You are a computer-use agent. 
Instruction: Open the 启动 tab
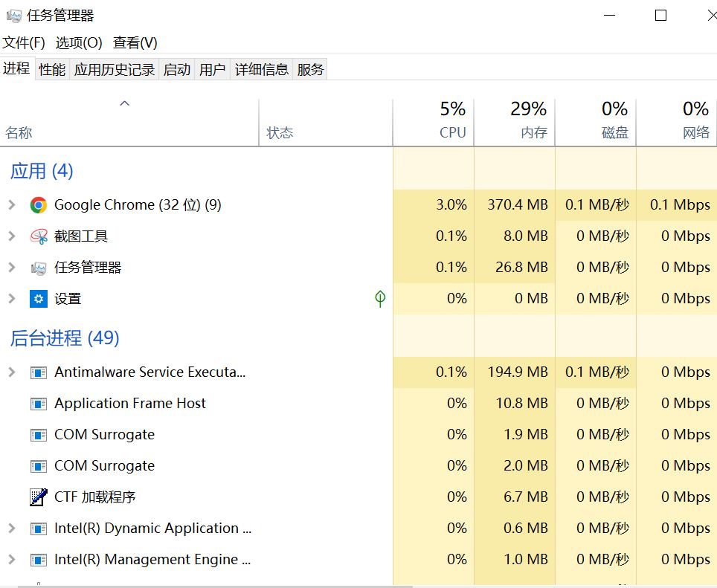(177, 70)
